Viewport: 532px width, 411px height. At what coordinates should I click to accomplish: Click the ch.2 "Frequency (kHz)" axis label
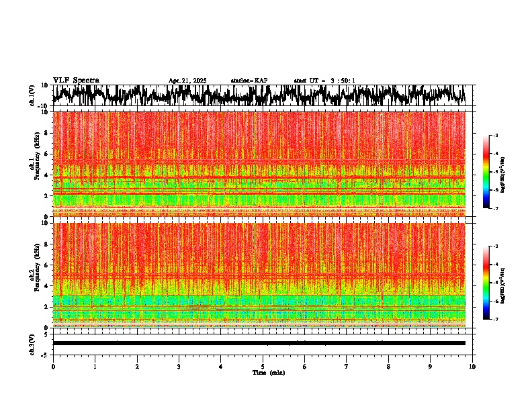(37, 267)
